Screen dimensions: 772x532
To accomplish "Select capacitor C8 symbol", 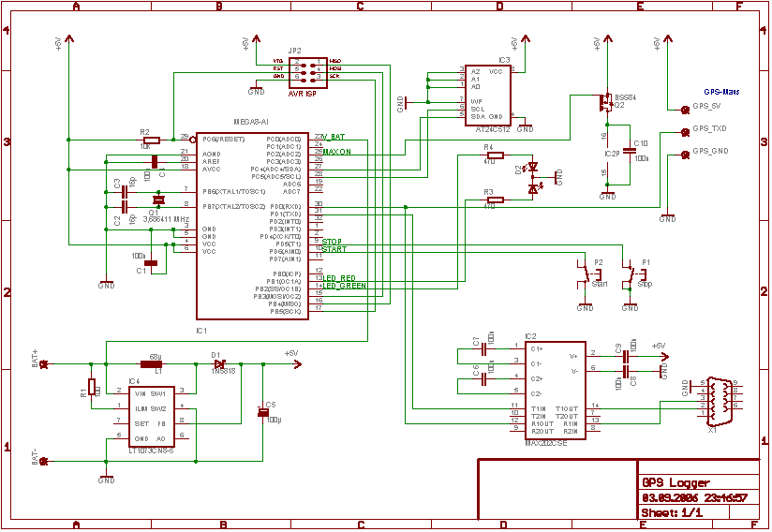I will coord(627,372).
